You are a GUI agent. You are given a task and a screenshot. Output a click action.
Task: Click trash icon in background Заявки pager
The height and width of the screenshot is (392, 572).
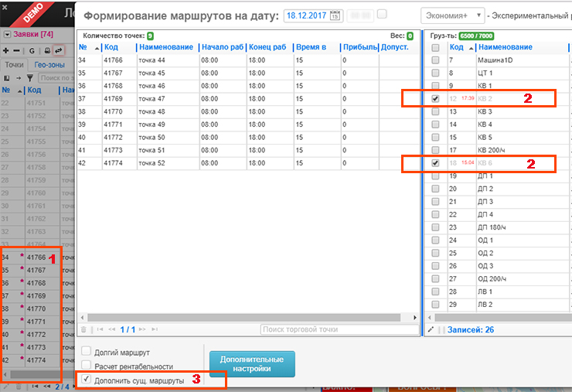coord(19,387)
